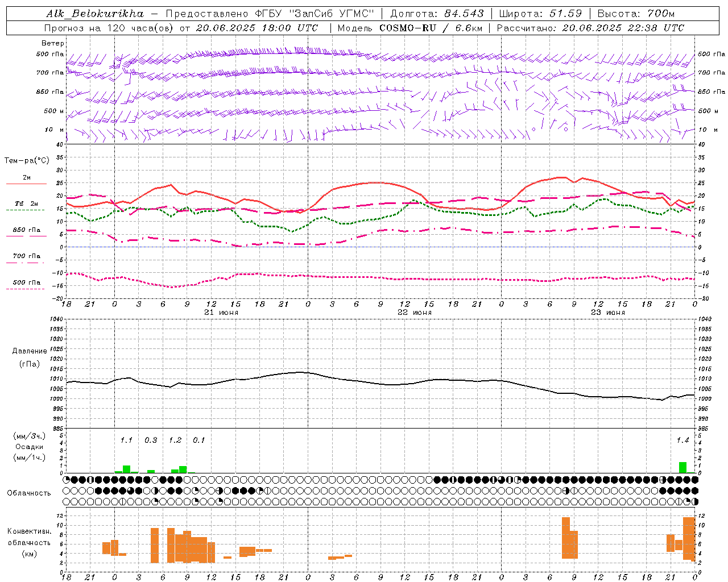The height and width of the screenshot is (582, 728).
Task: Click calculation timestamp 20.06.2025 22:38 UTC
Action: click(623, 28)
